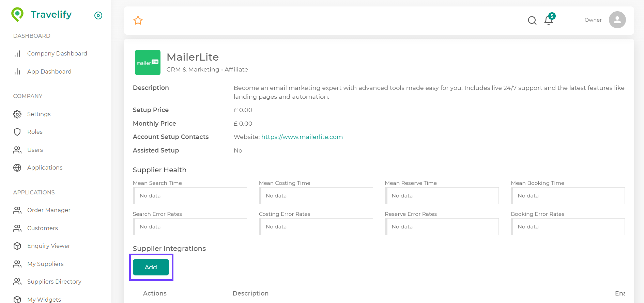The height and width of the screenshot is (303, 644).
Task: Open Company Dashboard from sidebar
Action: click(57, 53)
